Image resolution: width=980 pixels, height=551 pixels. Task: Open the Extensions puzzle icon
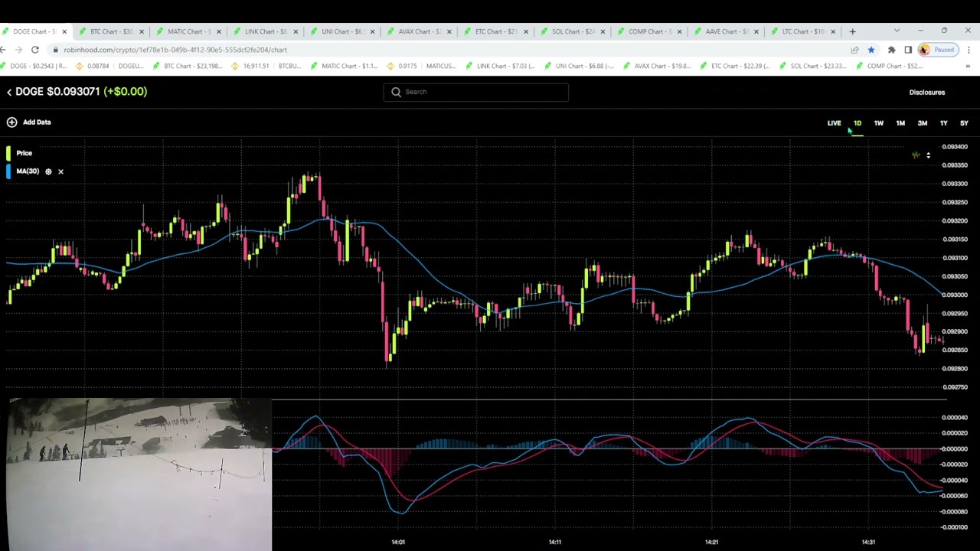891,50
